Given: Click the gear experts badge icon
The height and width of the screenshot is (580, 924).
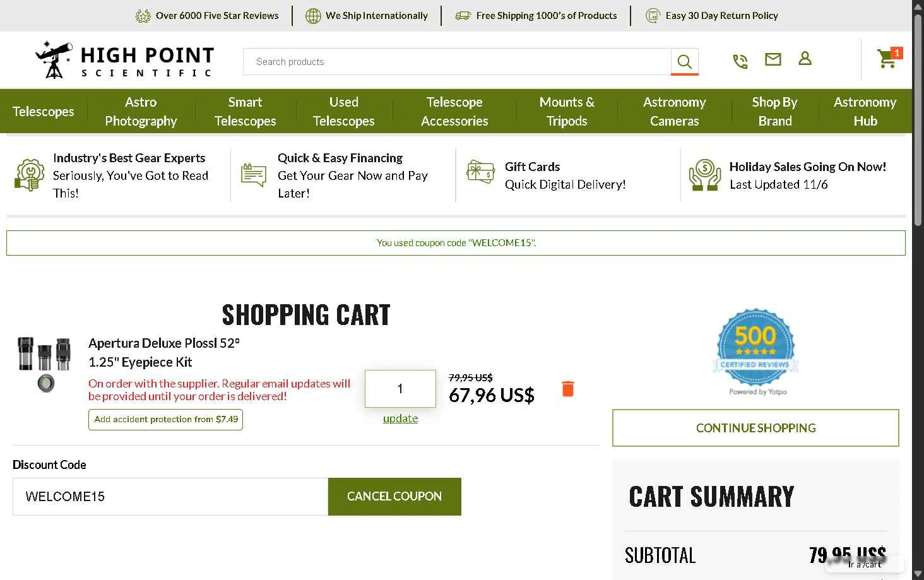Looking at the screenshot, I should point(29,175).
